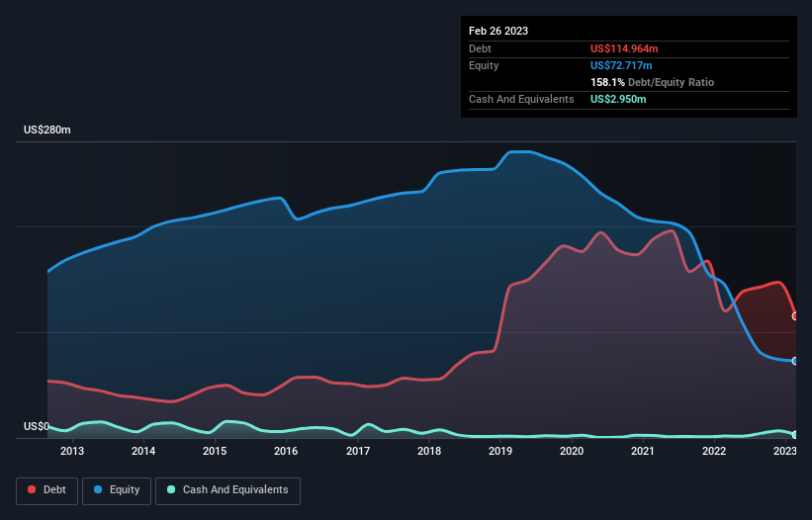
Task: Click the 2018 x-axis label
Action: [429, 451]
